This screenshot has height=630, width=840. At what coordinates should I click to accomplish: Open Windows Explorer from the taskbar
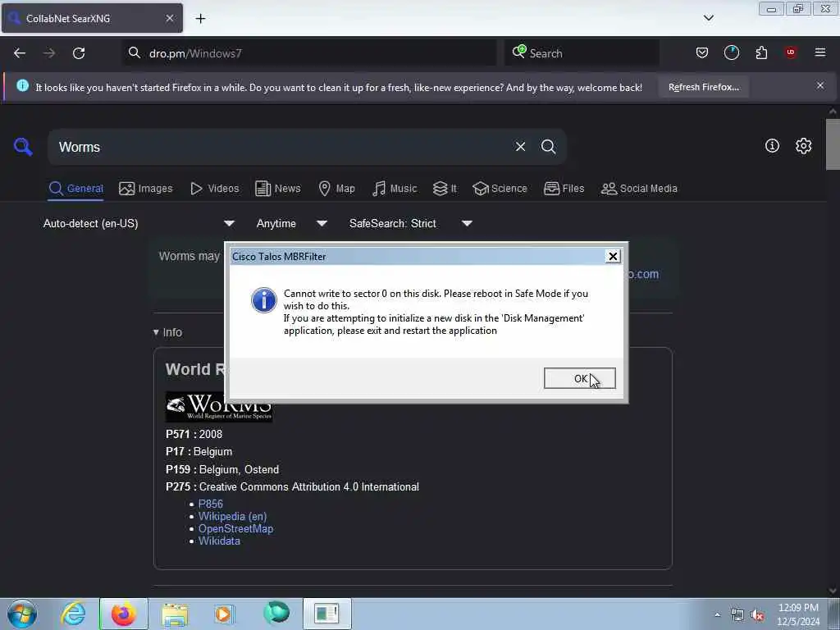(x=175, y=614)
